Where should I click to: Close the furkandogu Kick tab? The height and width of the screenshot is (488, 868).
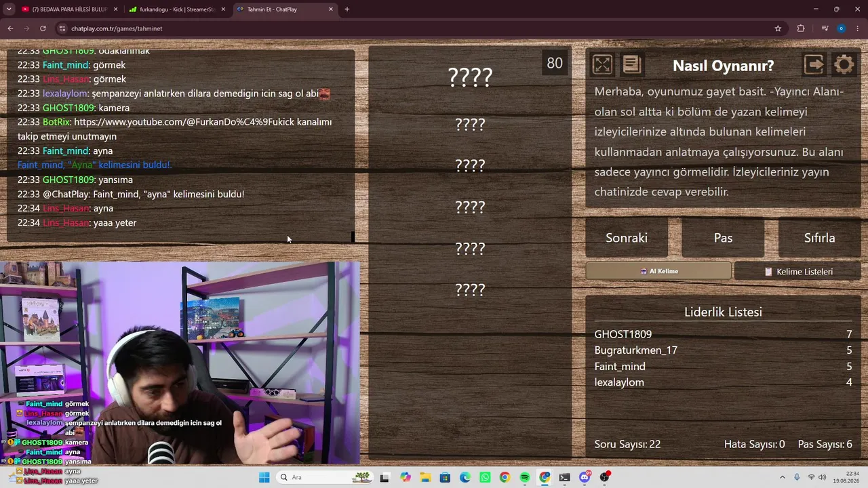point(223,9)
